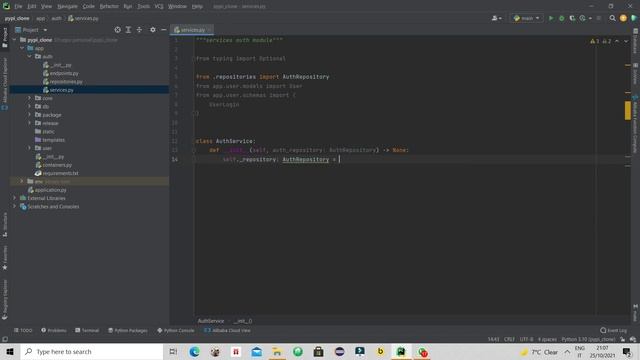The height and width of the screenshot is (360, 640).
Task: Open the Favorites side tab
Action: [x=4, y=258]
